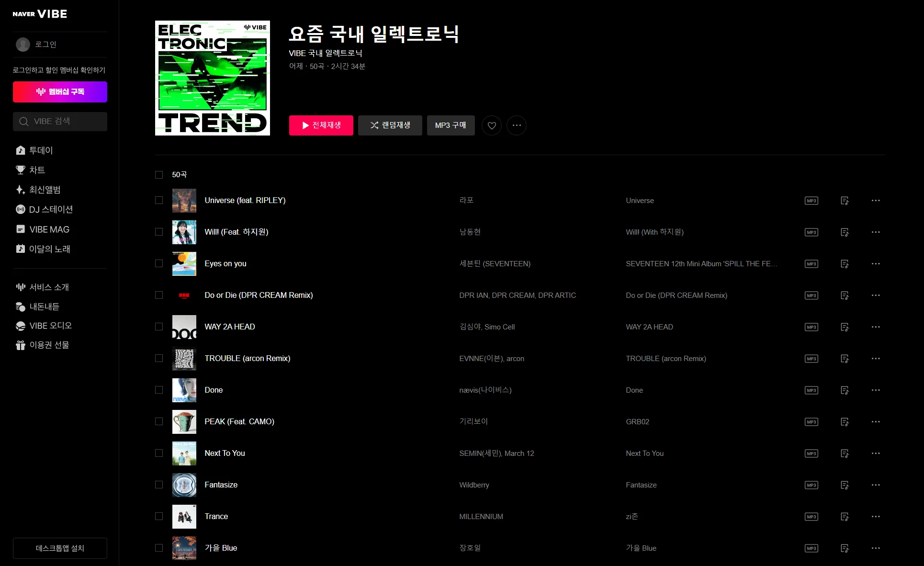Click the VIBE 검색 search field

tap(60, 122)
